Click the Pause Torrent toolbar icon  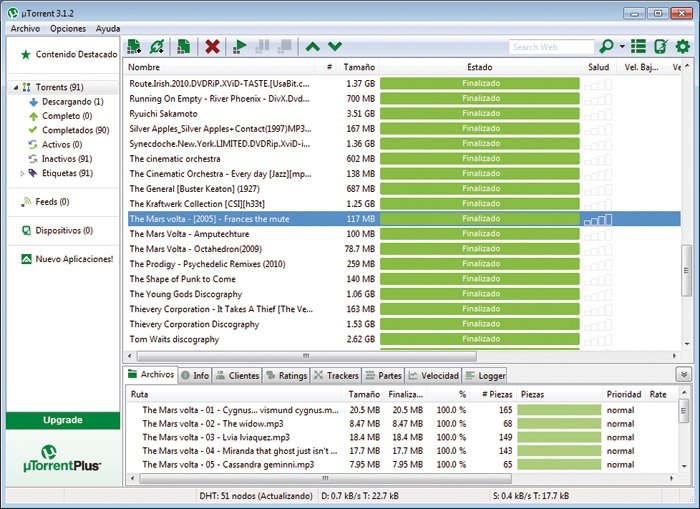262,46
